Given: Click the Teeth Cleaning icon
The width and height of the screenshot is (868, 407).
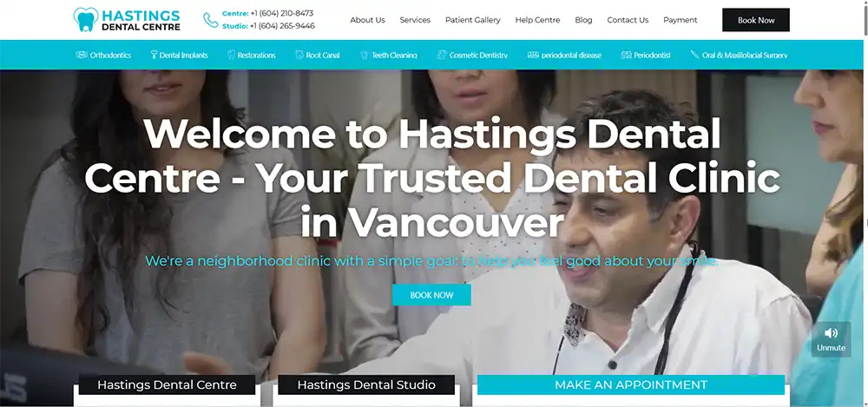Looking at the screenshot, I should click(x=365, y=55).
